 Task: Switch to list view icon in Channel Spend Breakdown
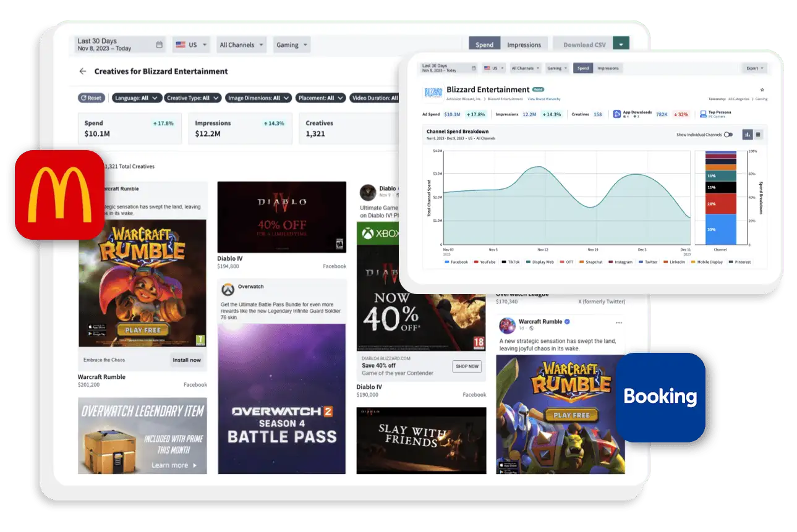coord(758,134)
